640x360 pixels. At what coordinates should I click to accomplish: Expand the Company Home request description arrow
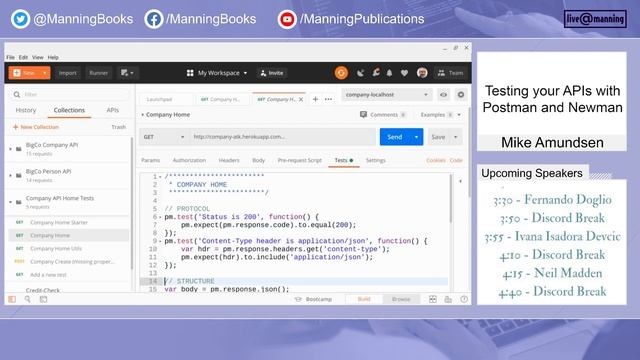pyautogui.click(x=142, y=115)
